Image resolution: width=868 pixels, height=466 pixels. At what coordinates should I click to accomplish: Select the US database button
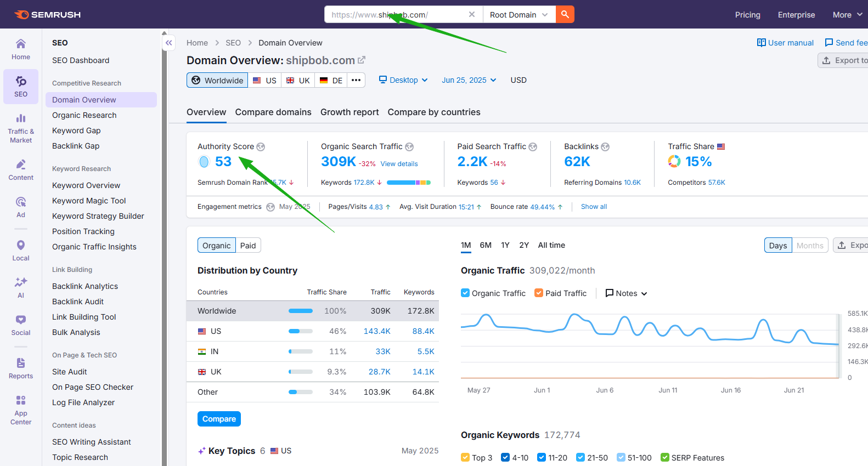(x=264, y=80)
